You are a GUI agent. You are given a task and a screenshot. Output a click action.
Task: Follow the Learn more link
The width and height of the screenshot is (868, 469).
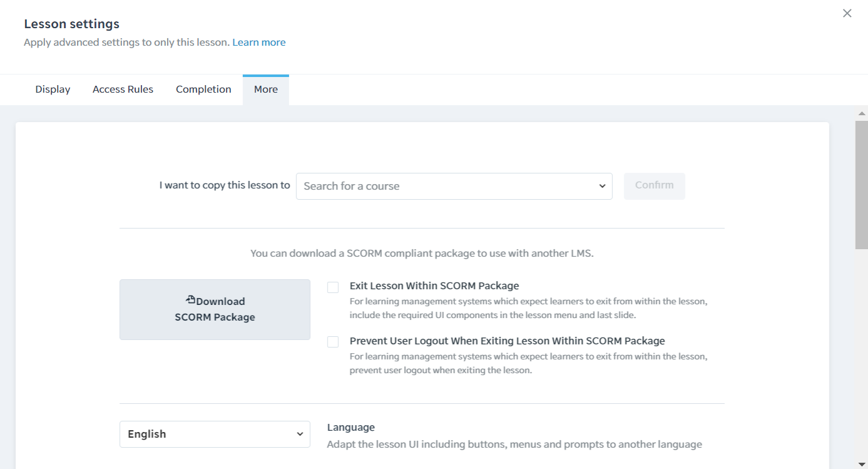point(259,43)
